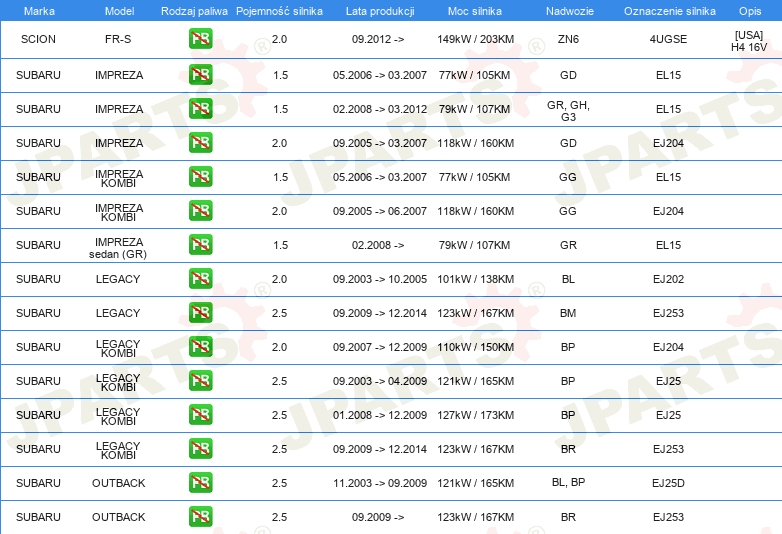Click the fuel icon in the SCION FR-S row

(200, 39)
